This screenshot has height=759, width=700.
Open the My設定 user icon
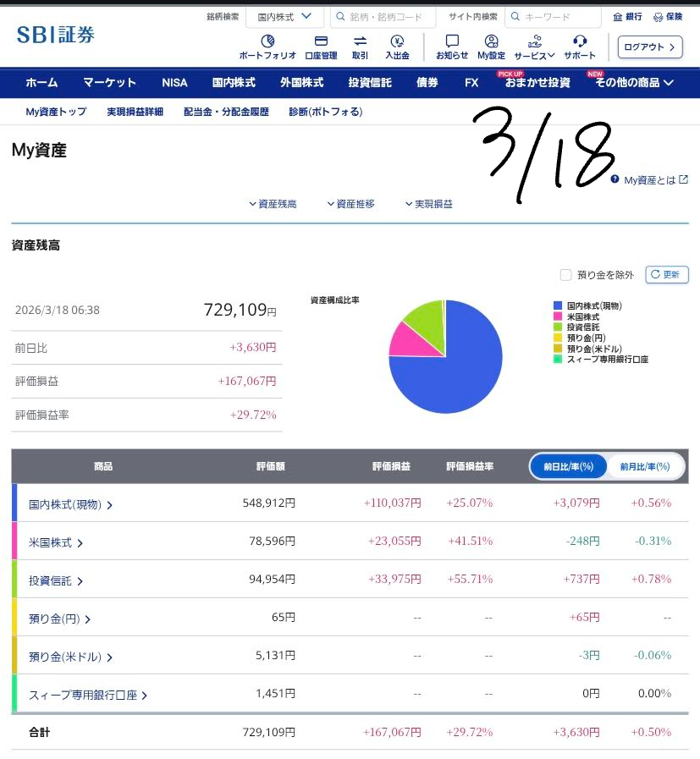coord(491,41)
